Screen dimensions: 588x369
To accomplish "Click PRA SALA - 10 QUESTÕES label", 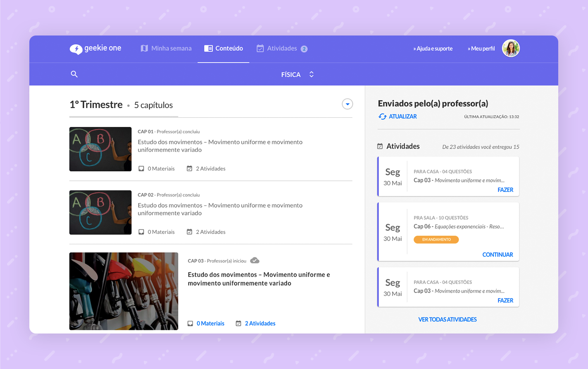I will (441, 218).
